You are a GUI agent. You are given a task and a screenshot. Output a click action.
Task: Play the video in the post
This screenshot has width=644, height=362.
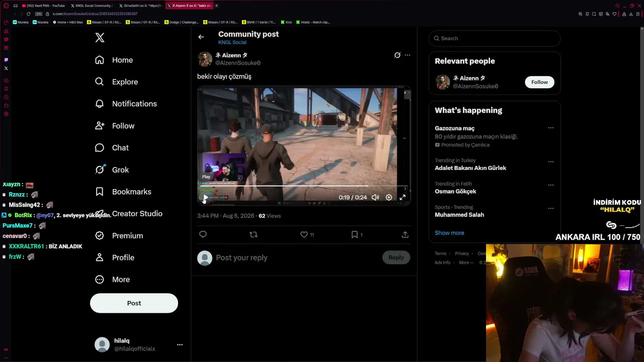(x=205, y=198)
